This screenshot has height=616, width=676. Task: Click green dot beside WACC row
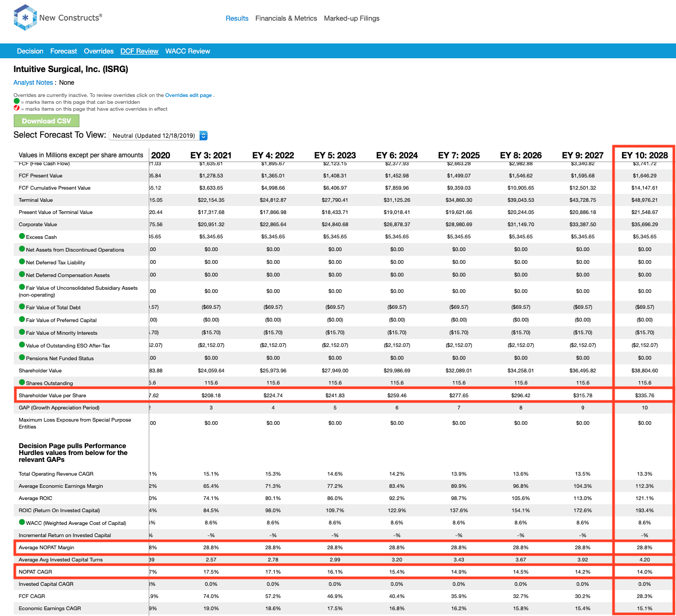[x=22, y=522]
